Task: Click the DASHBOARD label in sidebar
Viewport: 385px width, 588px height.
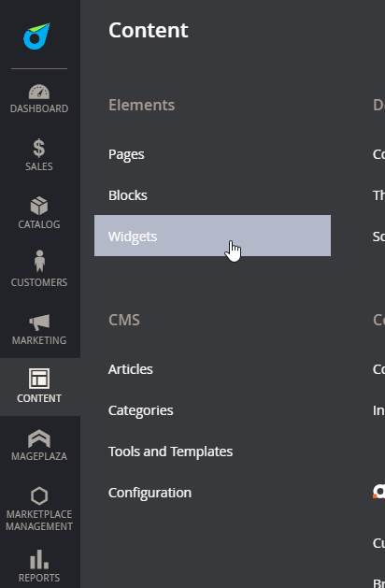Action: tap(39, 108)
